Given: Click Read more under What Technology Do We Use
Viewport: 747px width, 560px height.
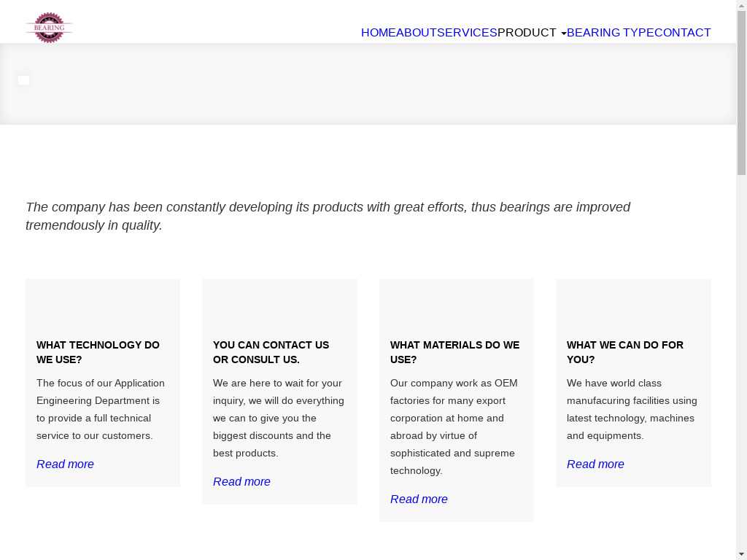Looking at the screenshot, I should click(65, 464).
